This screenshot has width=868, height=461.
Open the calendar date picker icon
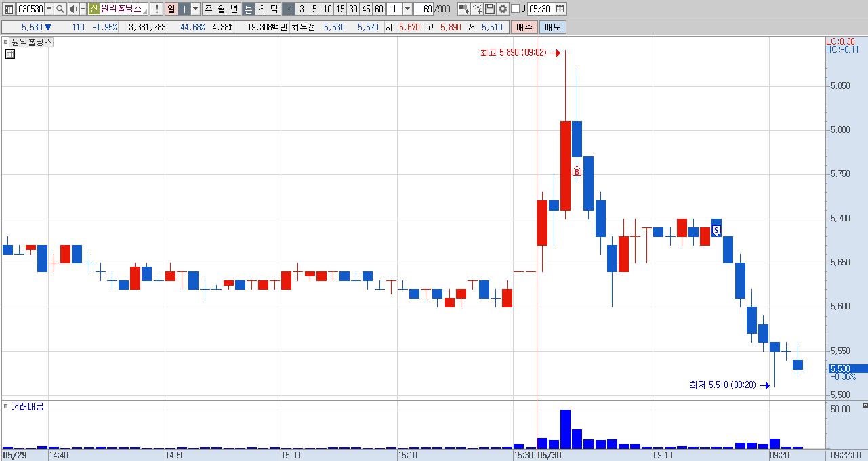click(x=560, y=9)
